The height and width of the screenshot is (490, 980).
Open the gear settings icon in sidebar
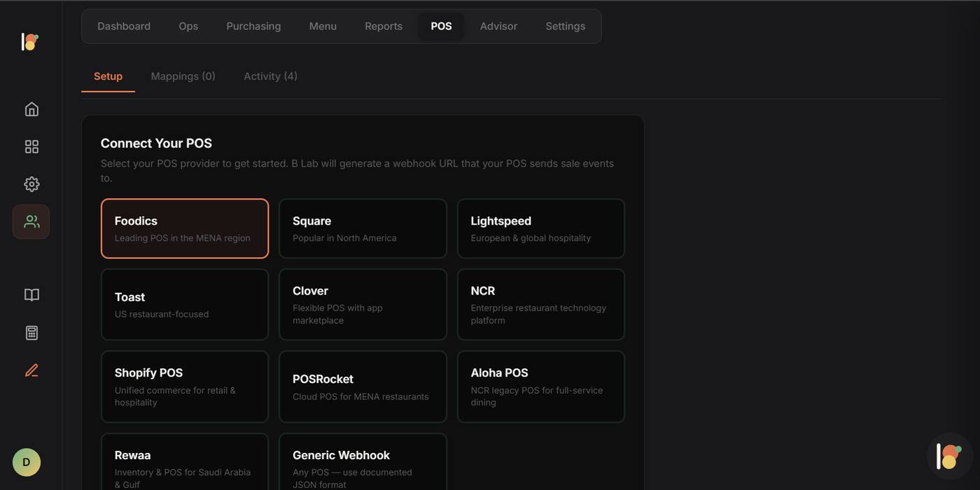(x=31, y=184)
